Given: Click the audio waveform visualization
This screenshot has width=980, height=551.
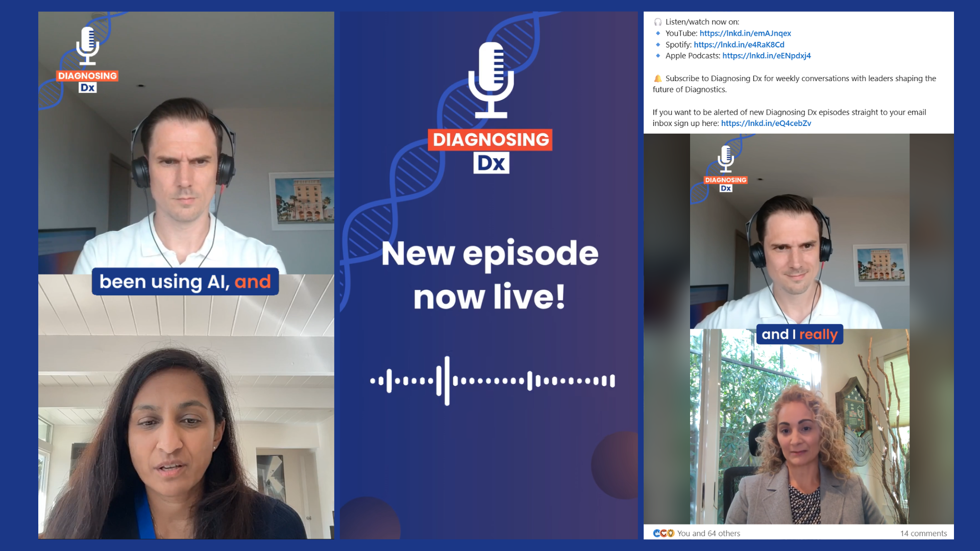Looking at the screenshot, I should click(x=492, y=380).
